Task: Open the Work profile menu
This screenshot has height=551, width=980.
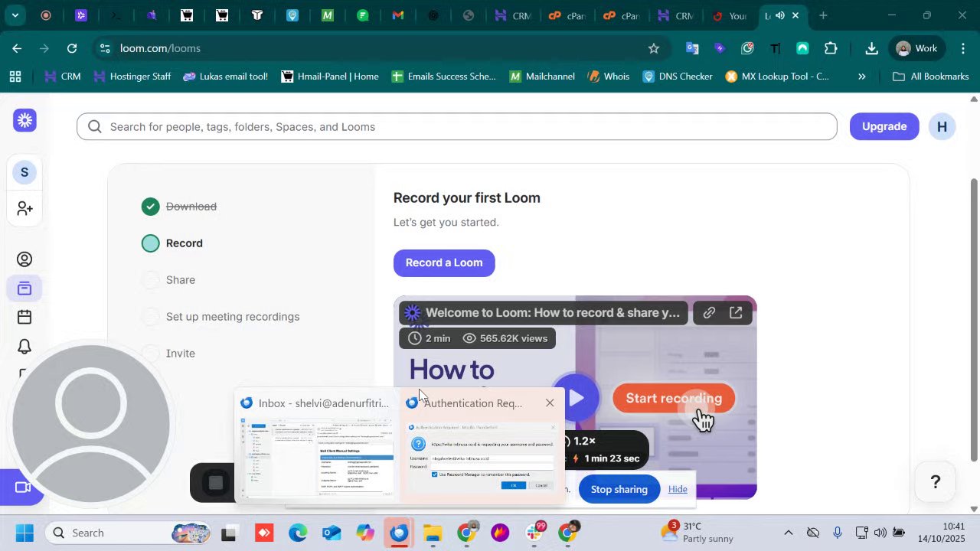Action: (917, 48)
